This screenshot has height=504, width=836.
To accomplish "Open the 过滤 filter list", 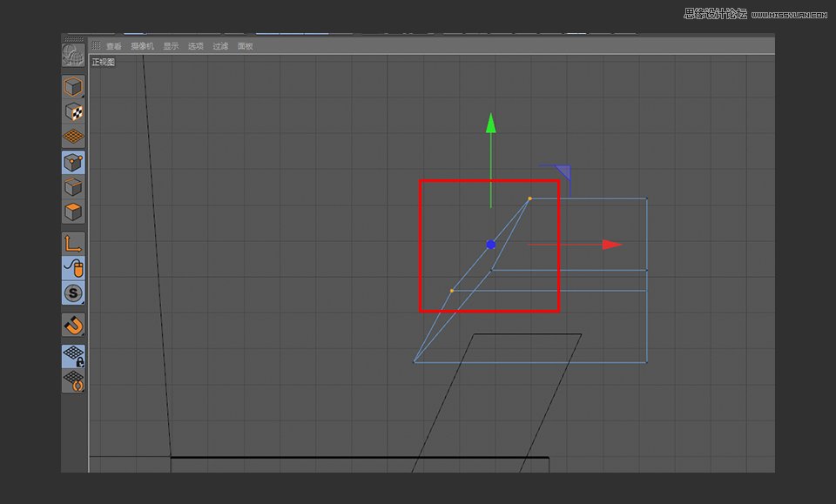I will click(x=219, y=45).
